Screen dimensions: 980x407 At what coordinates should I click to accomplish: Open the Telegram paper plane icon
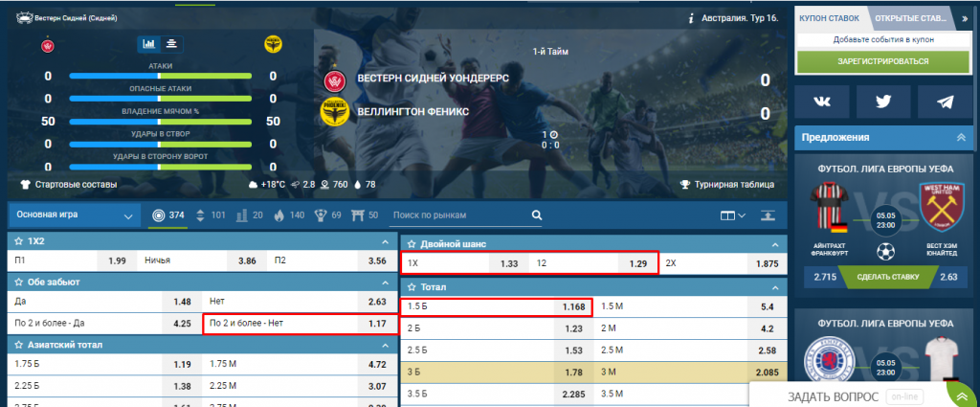tap(945, 102)
